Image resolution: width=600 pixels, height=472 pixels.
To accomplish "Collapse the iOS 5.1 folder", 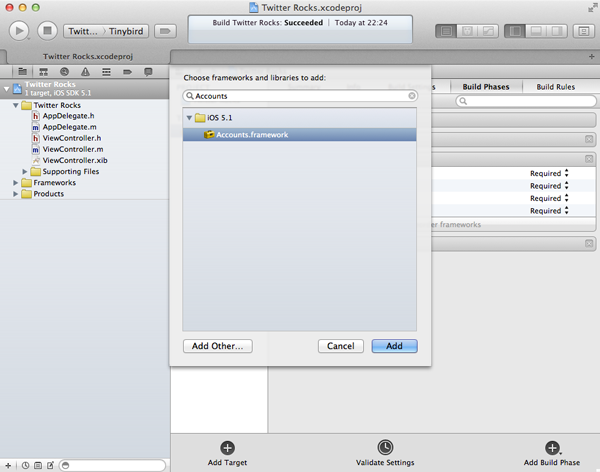I will coord(189,118).
